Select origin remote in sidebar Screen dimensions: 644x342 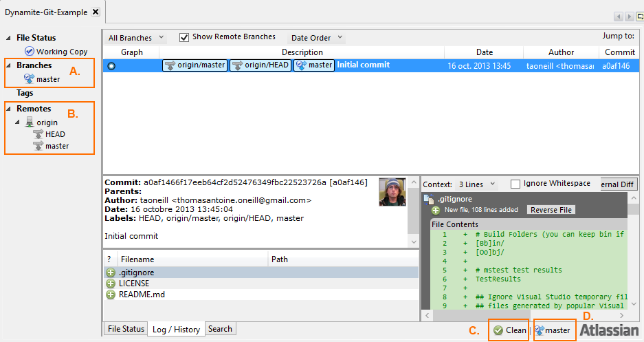[47, 122]
